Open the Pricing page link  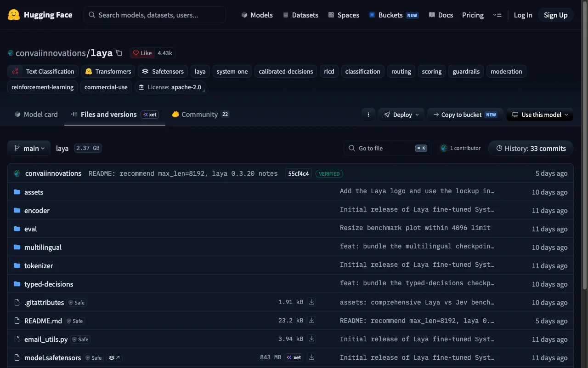click(473, 15)
